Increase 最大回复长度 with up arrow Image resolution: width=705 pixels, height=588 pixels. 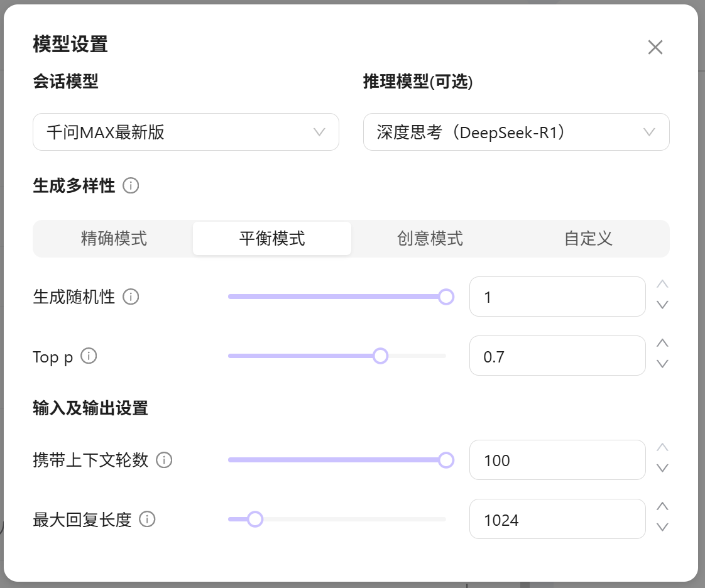pyautogui.click(x=662, y=507)
